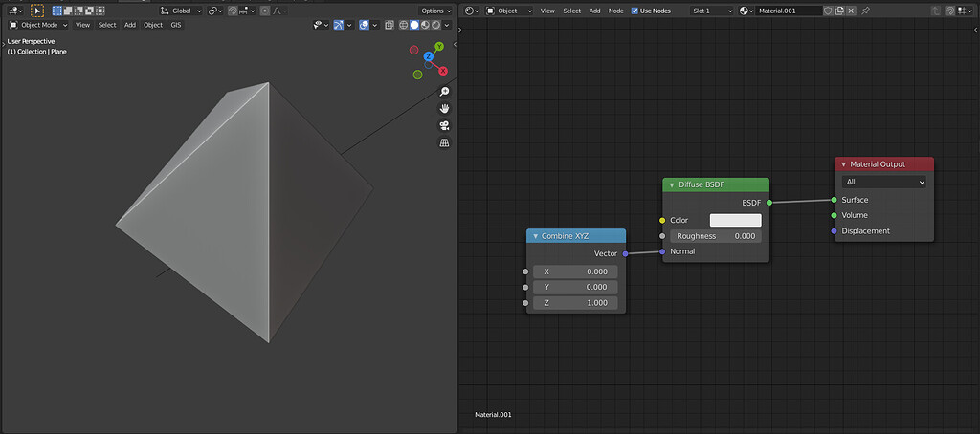
Task: Click parent node tree arrow icon
Action: [x=936, y=11]
